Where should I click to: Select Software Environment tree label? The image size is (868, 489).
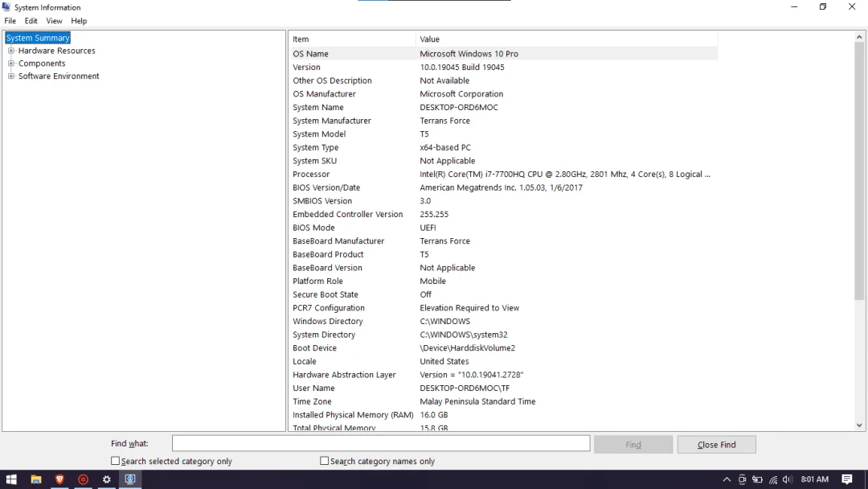[x=59, y=76]
